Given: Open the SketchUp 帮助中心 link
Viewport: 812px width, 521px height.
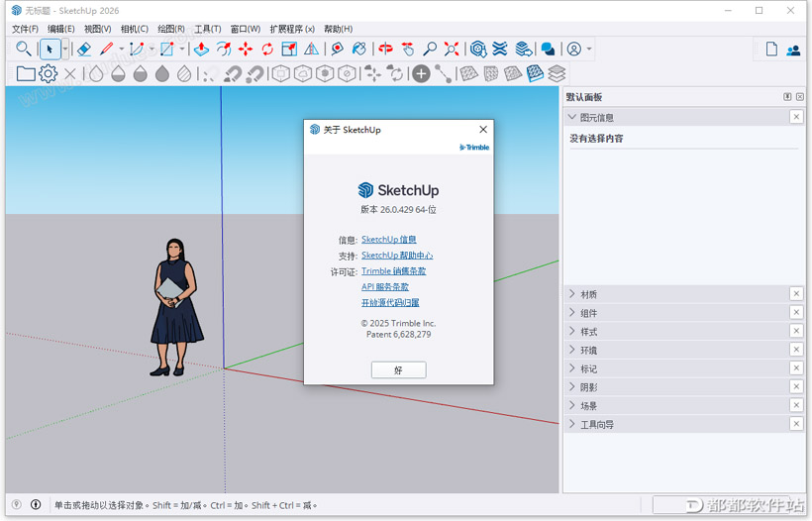Looking at the screenshot, I should (x=396, y=256).
